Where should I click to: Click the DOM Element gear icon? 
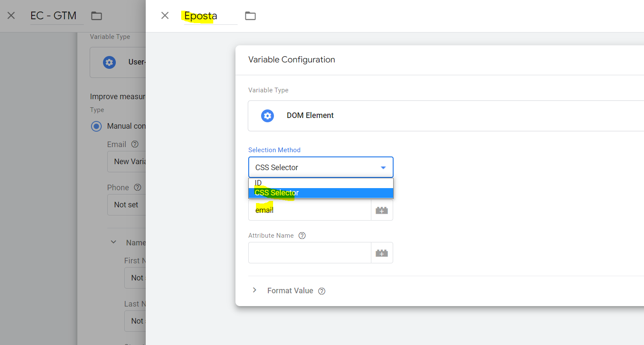click(268, 116)
